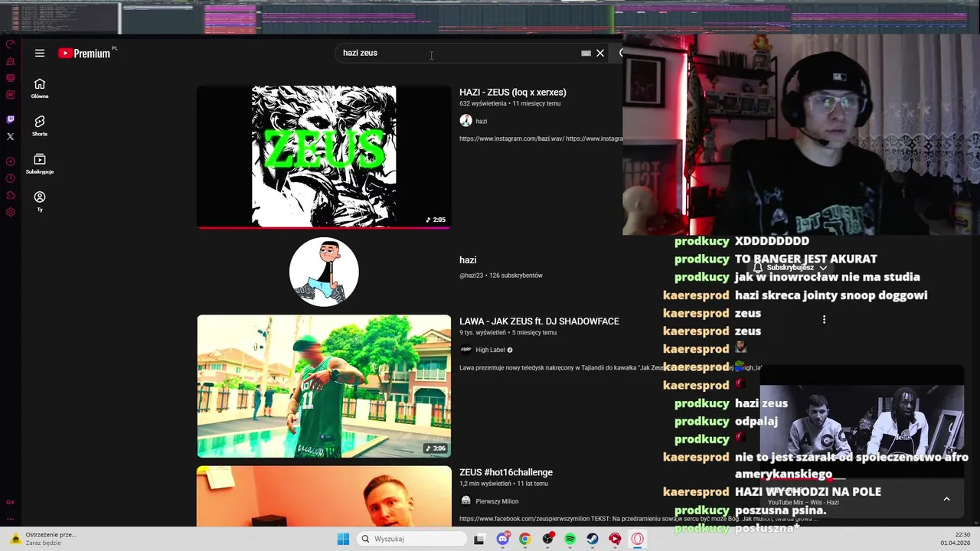Open the 'Ostrzeżenie prze...' weather alert widget
This screenshot has width=980, height=551.
pyautogui.click(x=42, y=539)
